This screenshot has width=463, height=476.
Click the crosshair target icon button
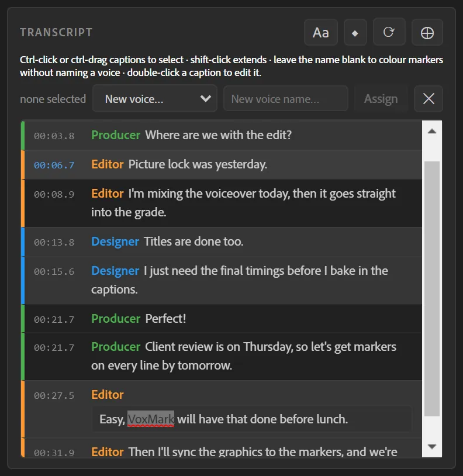[427, 32]
